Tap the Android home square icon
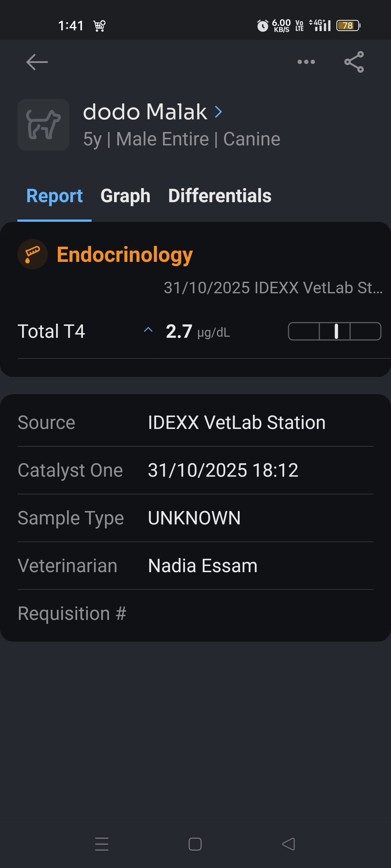This screenshot has width=391, height=868. click(195, 844)
